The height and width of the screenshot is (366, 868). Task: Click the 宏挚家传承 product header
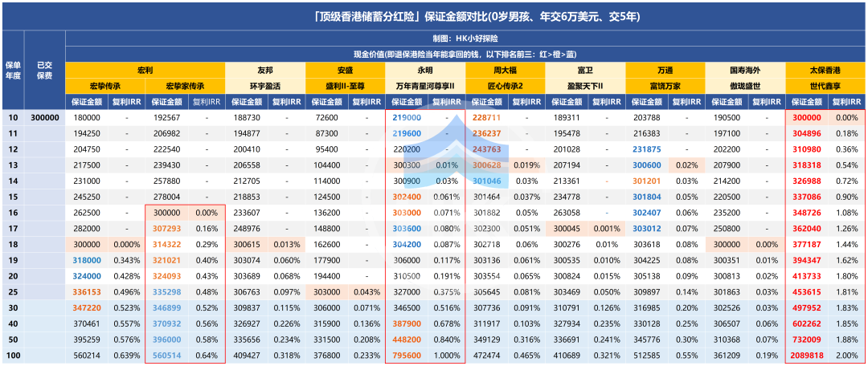pyautogui.click(x=185, y=86)
